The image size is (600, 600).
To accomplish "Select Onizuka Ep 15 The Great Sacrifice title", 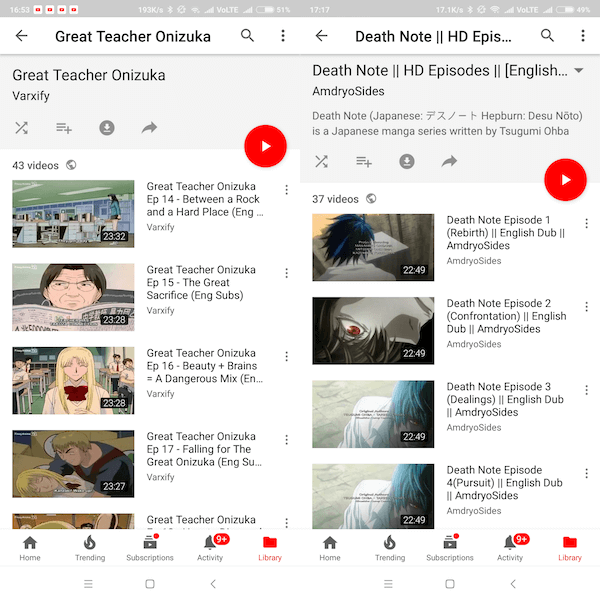I will pyautogui.click(x=201, y=282).
